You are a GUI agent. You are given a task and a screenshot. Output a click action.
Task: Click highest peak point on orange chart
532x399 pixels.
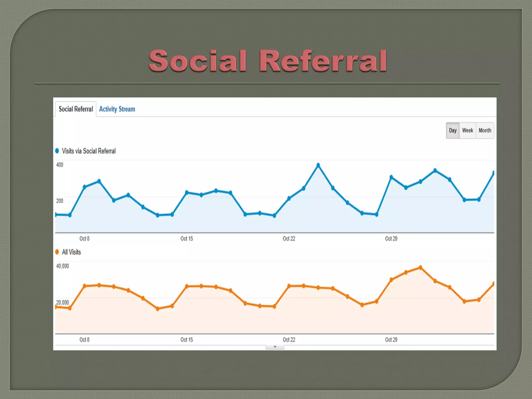pos(421,268)
